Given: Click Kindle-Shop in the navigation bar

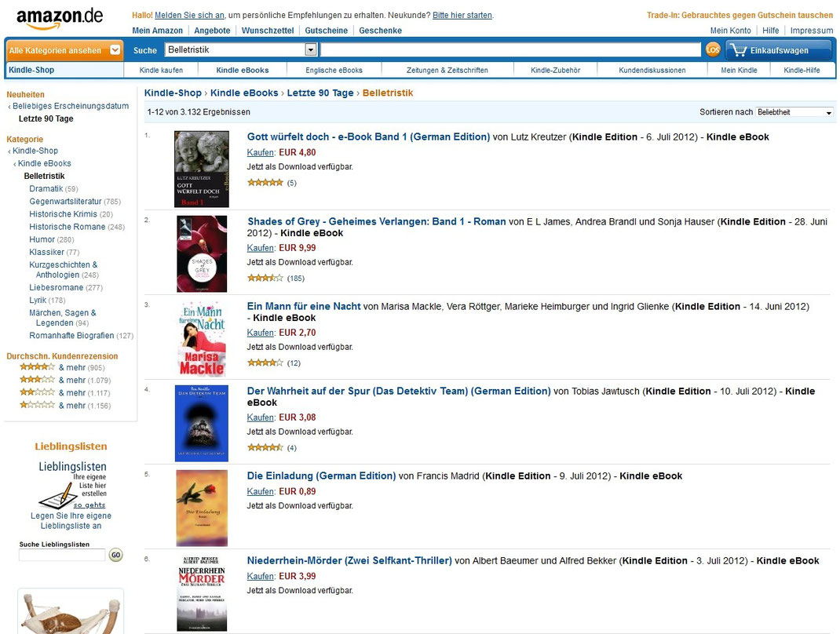Looking at the screenshot, I should click(31, 70).
